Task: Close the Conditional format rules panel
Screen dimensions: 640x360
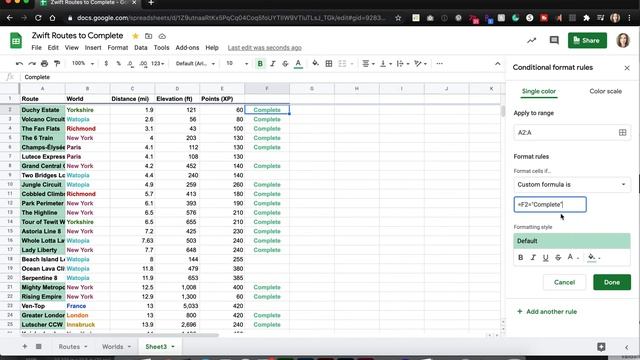Action: click(x=627, y=68)
